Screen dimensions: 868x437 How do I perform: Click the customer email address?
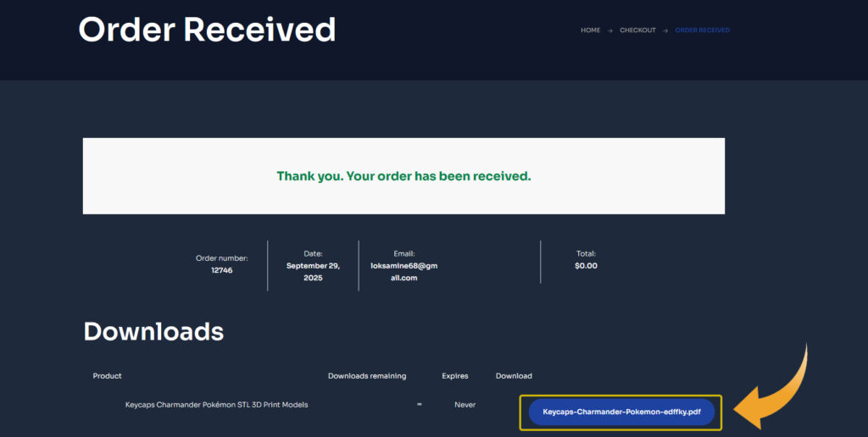[403, 271]
